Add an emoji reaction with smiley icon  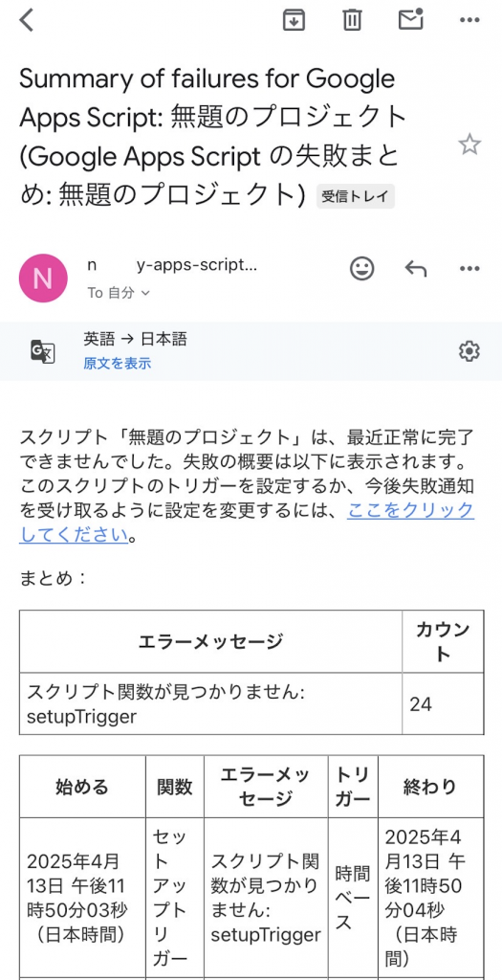click(361, 269)
